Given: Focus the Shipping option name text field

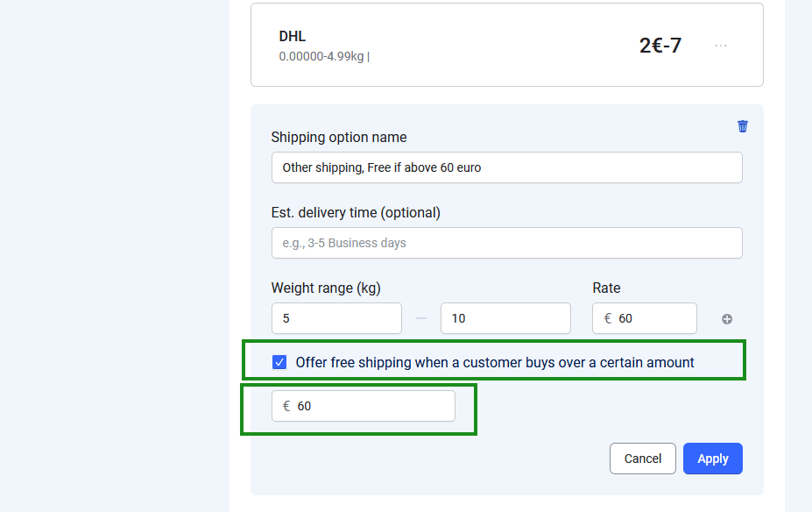Looking at the screenshot, I should 506,167.
